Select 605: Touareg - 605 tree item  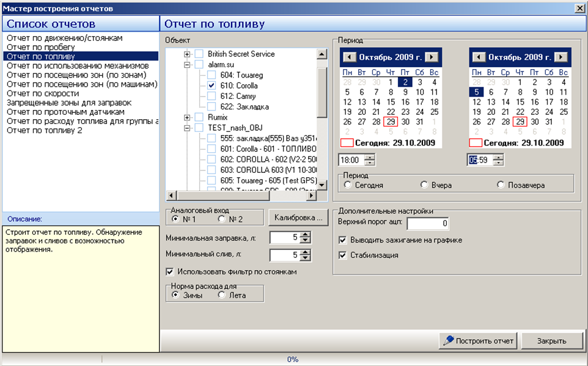tap(268, 180)
